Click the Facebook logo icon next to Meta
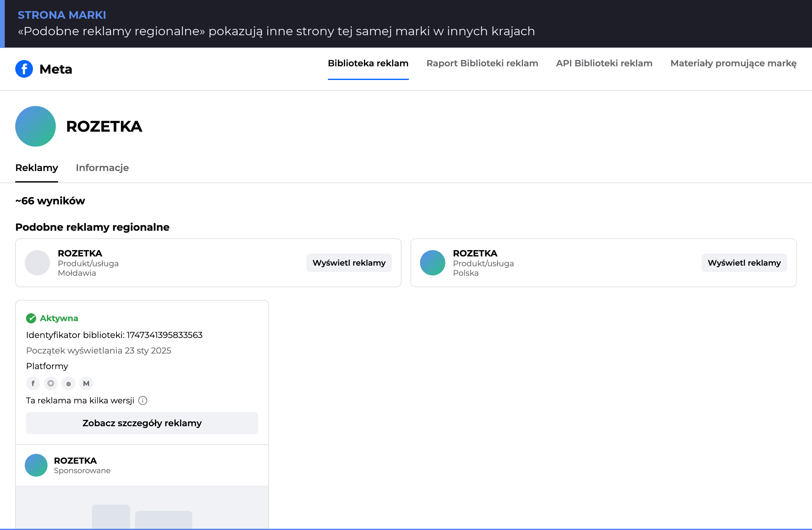 [x=24, y=69]
